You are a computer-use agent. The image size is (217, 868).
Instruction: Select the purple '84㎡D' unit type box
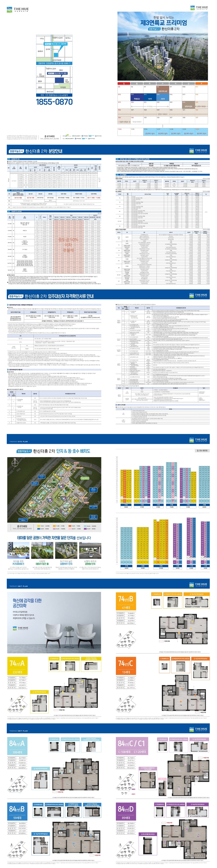[x=126, y=811]
